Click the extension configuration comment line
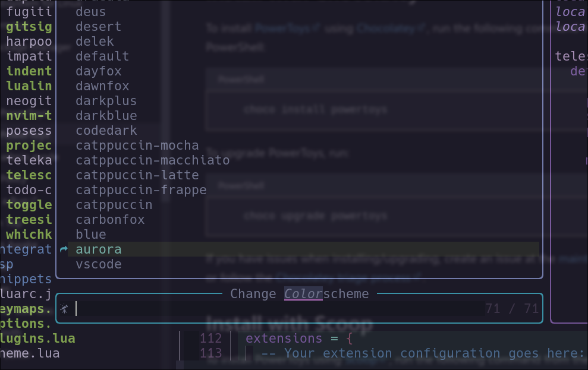Screen dimensions: 588x370 [423, 353]
